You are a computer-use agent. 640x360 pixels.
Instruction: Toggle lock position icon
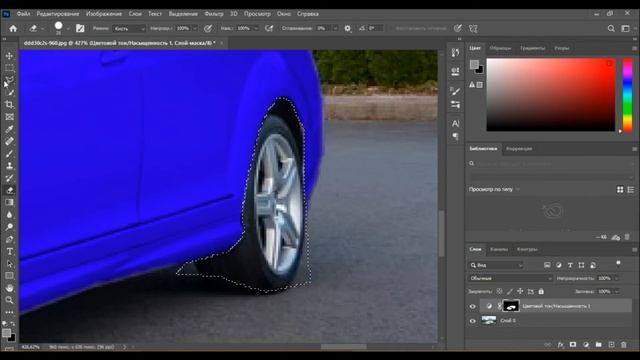520,291
